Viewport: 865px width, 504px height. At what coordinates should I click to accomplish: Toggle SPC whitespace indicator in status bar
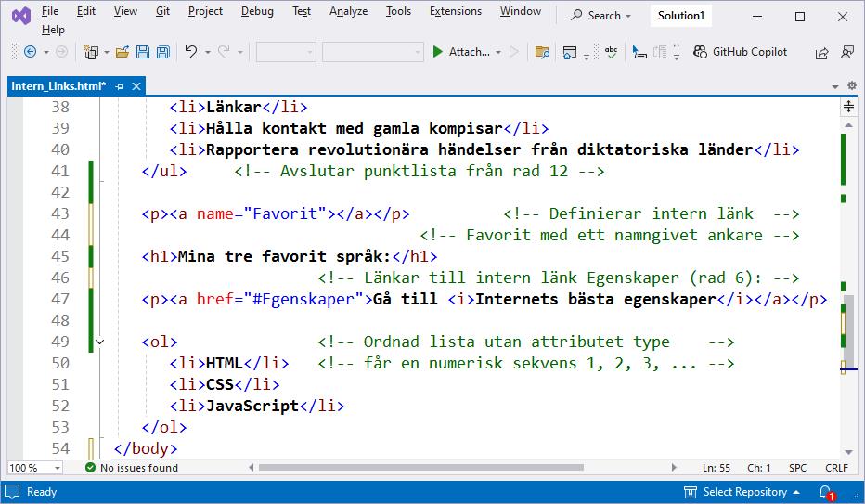[797, 468]
